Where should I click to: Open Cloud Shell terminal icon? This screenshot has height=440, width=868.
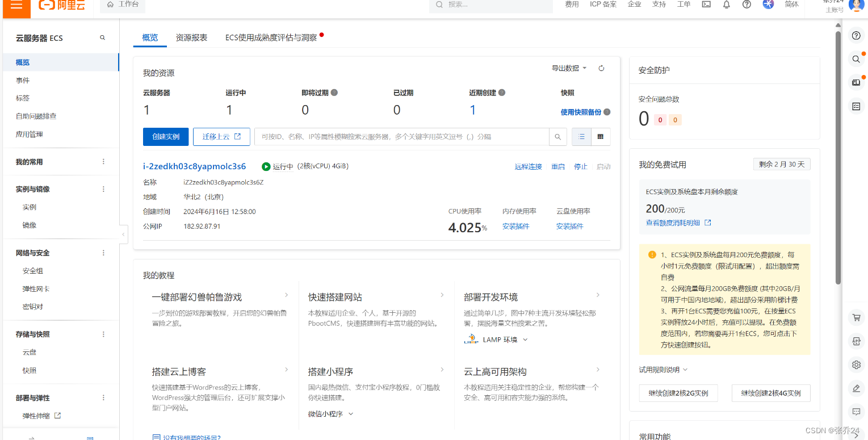coord(706,5)
